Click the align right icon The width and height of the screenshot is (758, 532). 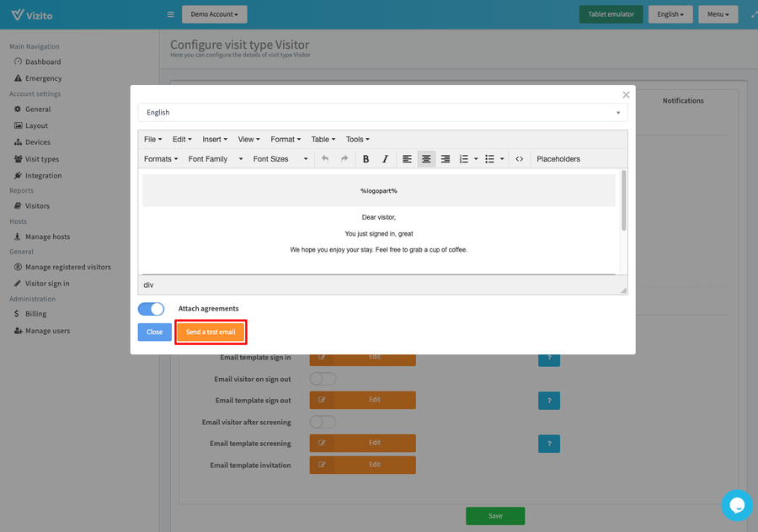[x=445, y=158]
